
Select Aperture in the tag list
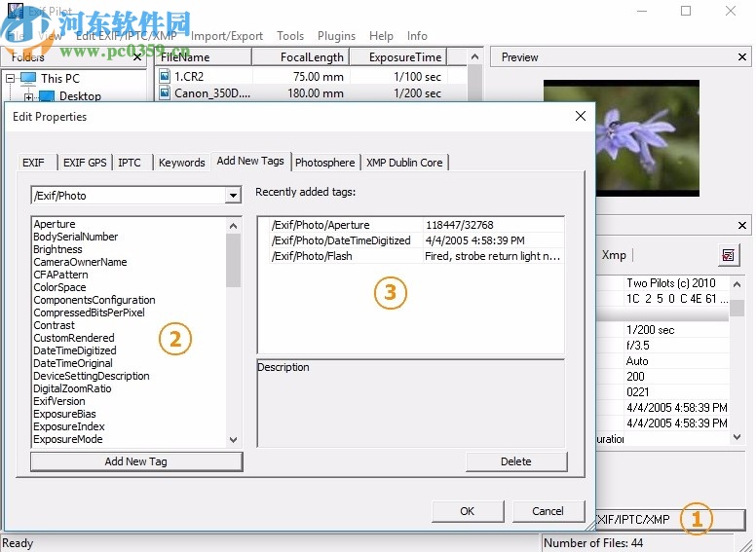pos(55,224)
